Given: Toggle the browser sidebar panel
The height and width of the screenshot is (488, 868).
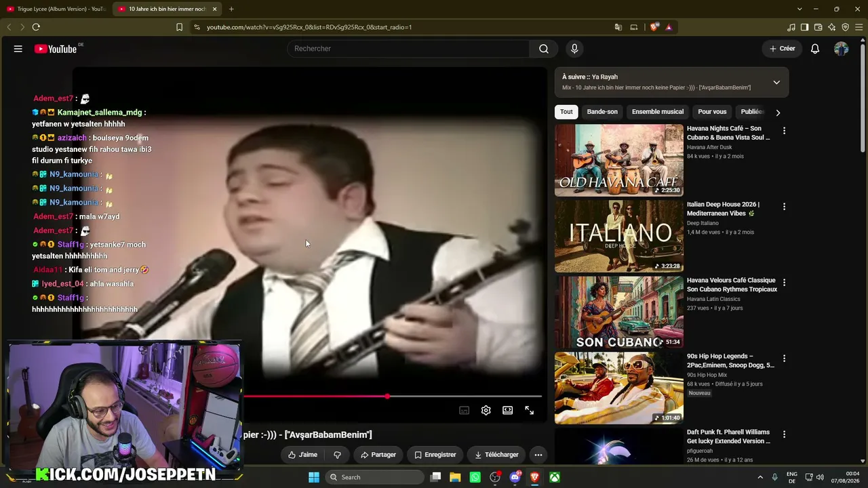Looking at the screenshot, I should pos(804,27).
